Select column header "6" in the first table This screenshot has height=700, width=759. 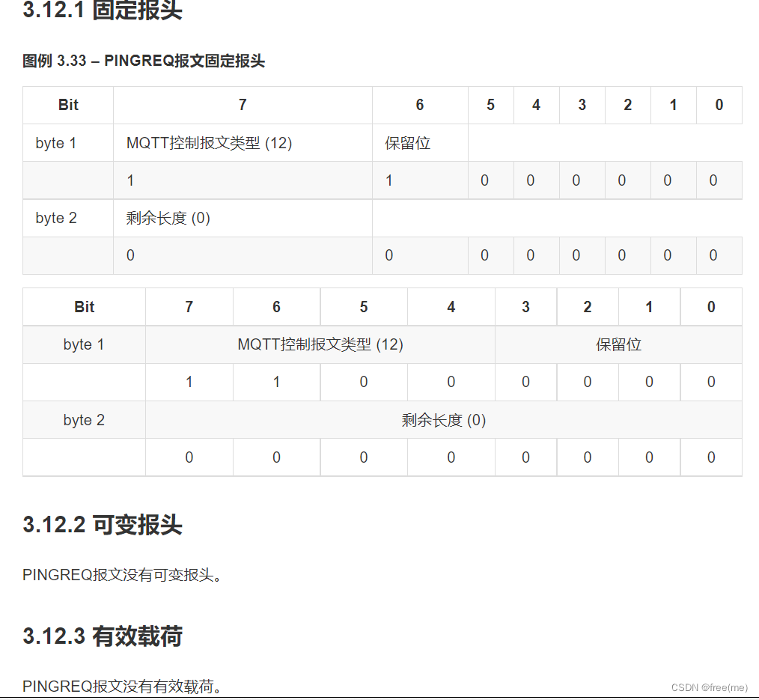420,105
